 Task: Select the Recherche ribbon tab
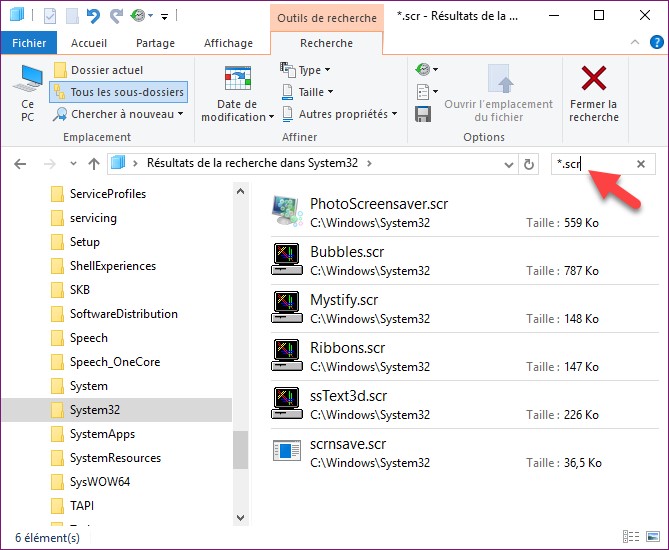(326, 43)
